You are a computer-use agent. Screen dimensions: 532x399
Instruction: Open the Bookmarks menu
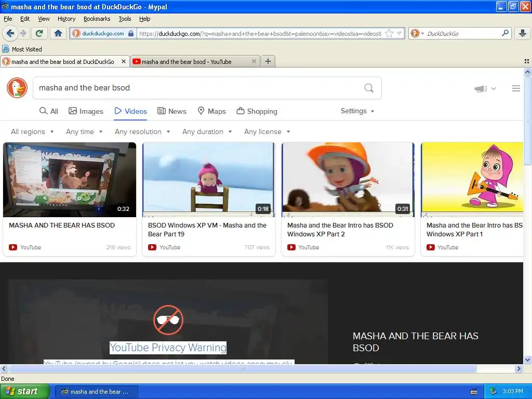(97, 19)
